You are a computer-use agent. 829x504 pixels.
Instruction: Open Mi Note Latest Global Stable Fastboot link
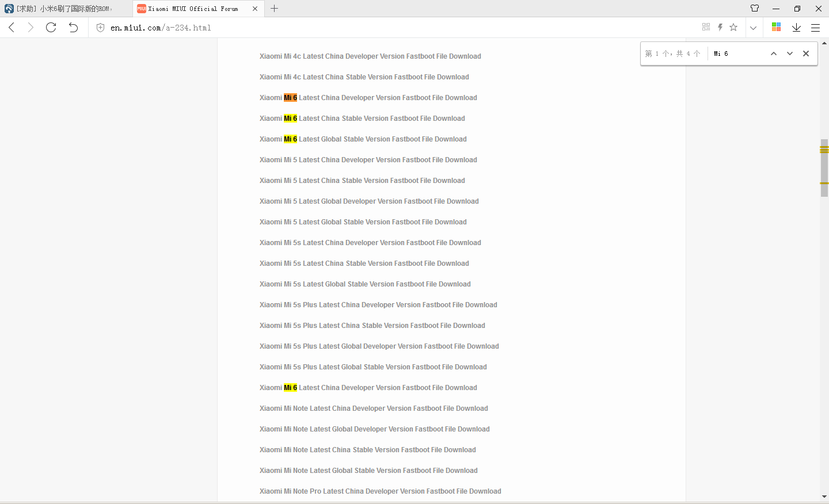tap(368, 471)
